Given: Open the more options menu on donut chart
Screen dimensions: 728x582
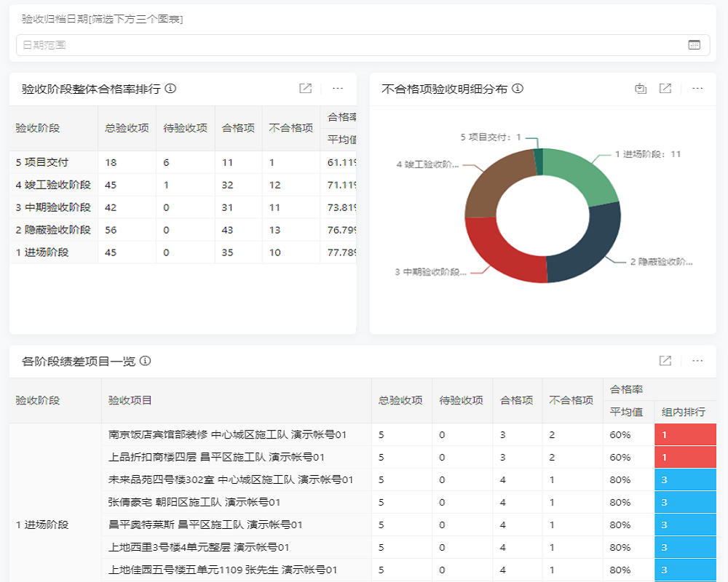Looking at the screenshot, I should 697,88.
